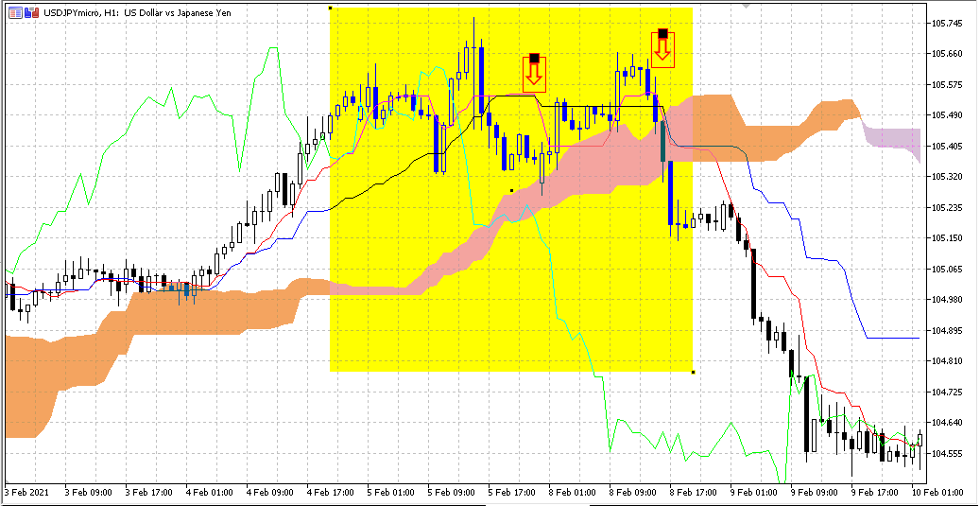
Task: Click the 8 Feb 01:00 time label
Action: (x=575, y=493)
